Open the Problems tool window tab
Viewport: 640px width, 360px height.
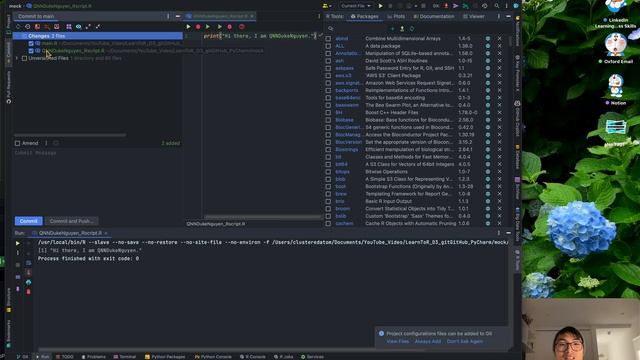93,357
